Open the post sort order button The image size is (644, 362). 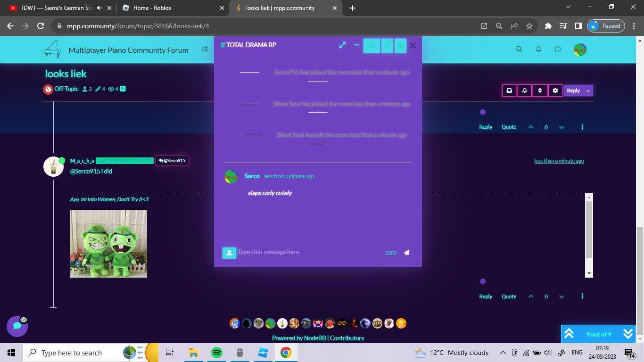click(x=540, y=90)
